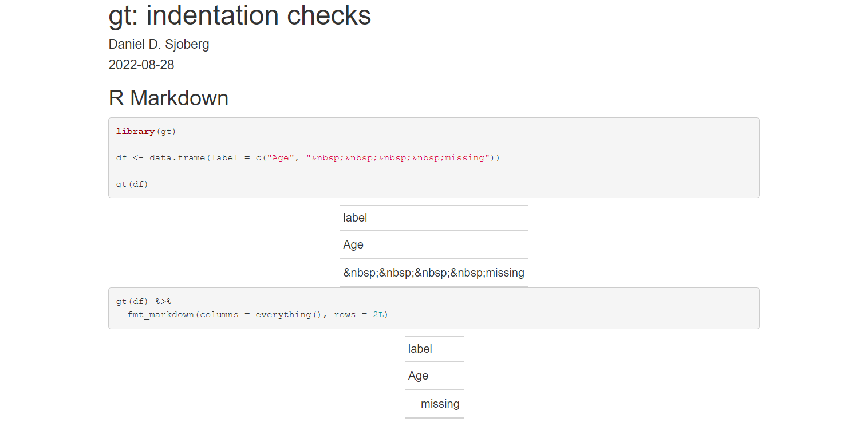
Task: Click the 'Age' cell in the first table
Action: 353,244
